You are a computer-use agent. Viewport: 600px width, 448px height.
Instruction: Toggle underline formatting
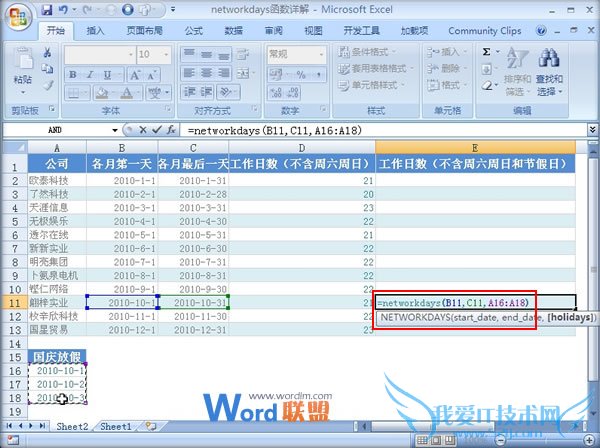pos(108,75)
